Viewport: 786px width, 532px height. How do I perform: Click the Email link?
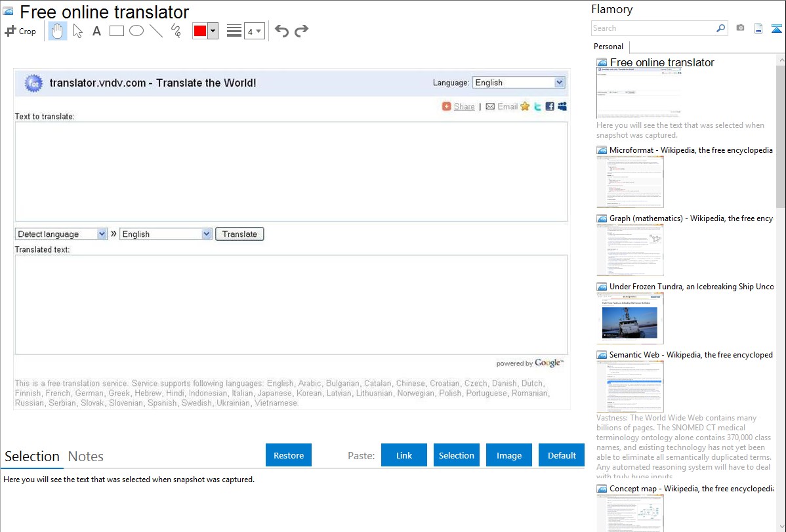[x=507, y=106]
